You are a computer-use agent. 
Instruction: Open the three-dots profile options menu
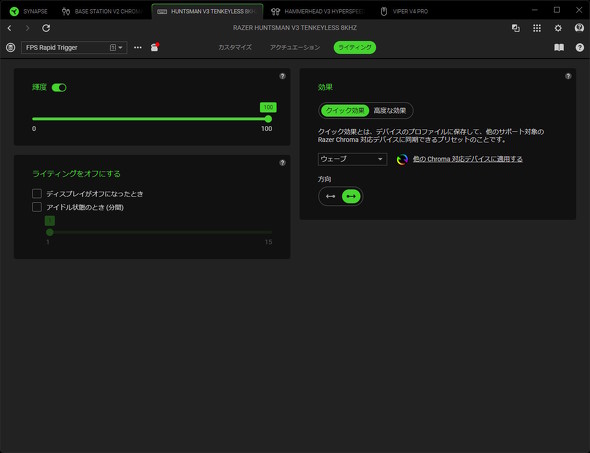pyautogui.click(x=138, y=47)
